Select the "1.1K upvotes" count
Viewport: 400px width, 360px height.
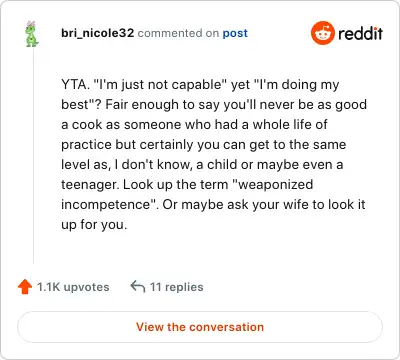pos(73,287)
